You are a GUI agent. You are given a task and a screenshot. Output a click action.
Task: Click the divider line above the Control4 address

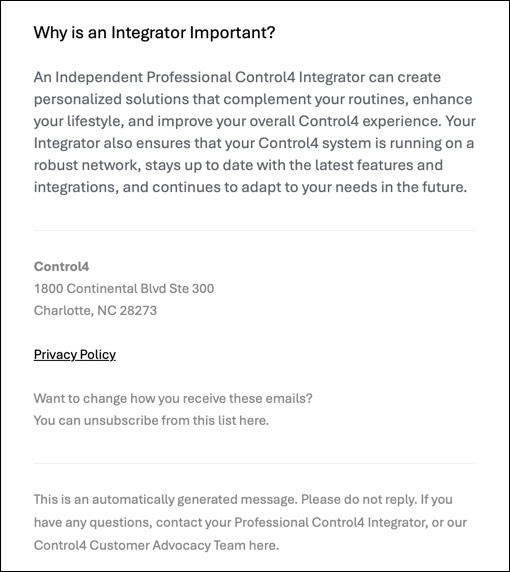(x=255, y=231)
